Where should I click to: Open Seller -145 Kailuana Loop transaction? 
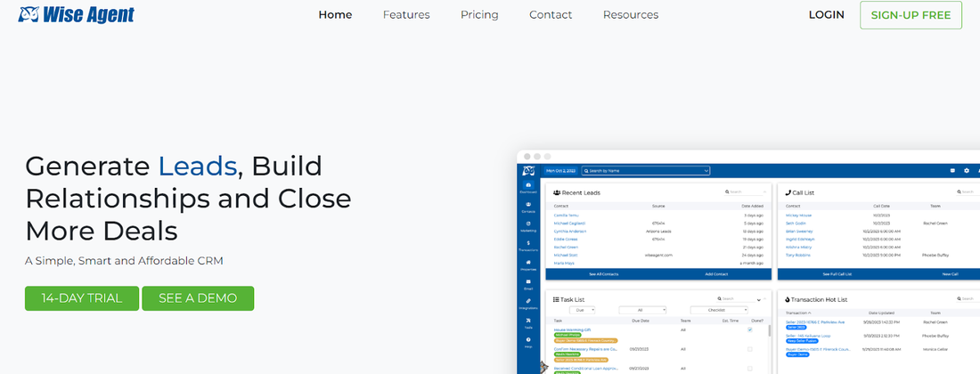coord(807,336)
